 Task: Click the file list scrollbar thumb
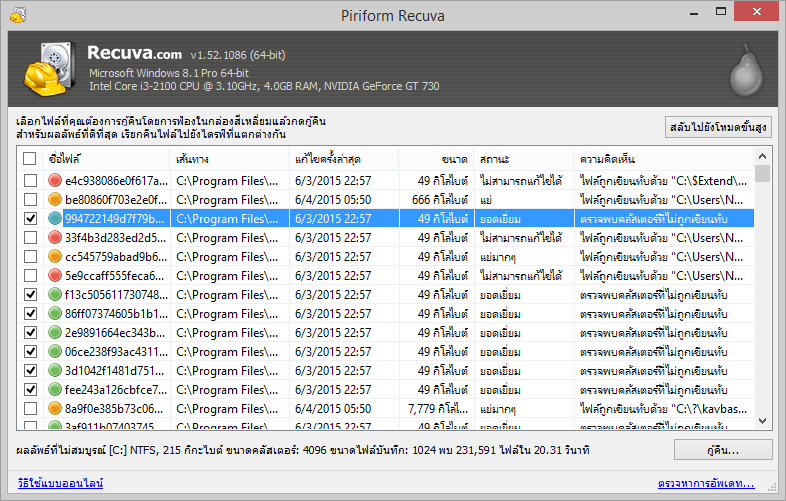(762, 174)
